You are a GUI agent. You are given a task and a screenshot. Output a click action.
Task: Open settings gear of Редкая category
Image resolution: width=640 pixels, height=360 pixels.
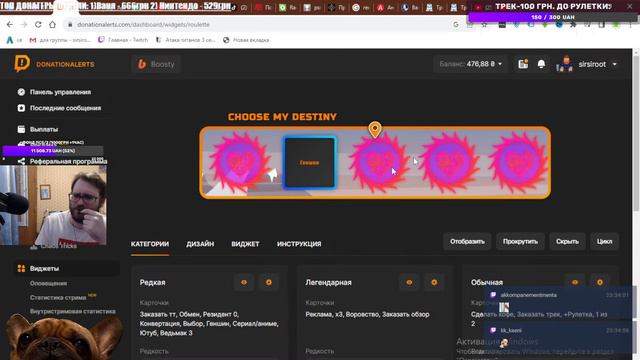(x=269, y=282)
